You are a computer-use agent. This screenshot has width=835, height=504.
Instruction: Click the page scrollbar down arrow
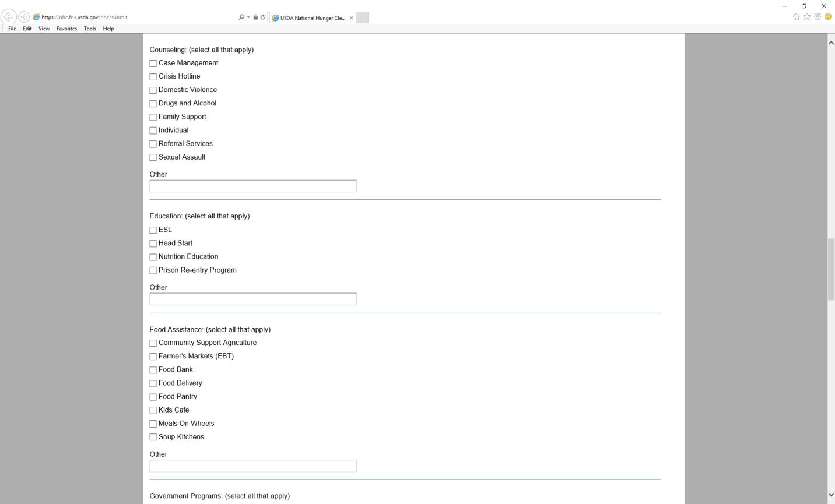click(831, 495)
